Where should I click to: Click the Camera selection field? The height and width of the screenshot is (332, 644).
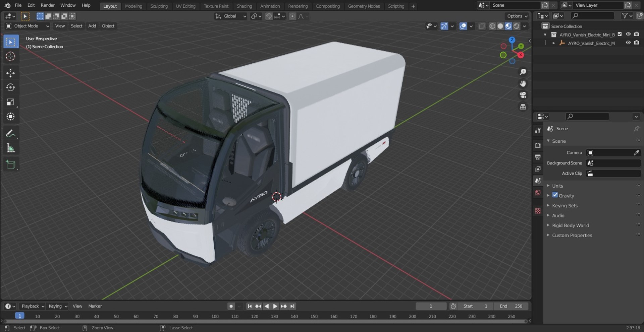[610, 153]
